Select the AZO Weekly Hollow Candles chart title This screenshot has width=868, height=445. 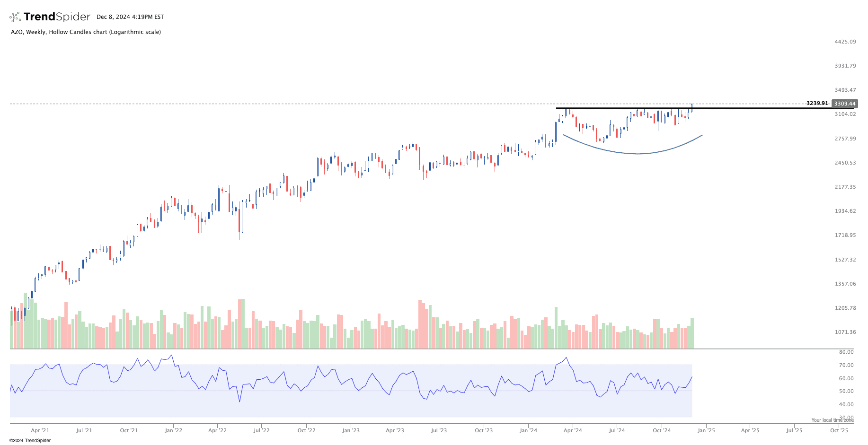(86, 32)
